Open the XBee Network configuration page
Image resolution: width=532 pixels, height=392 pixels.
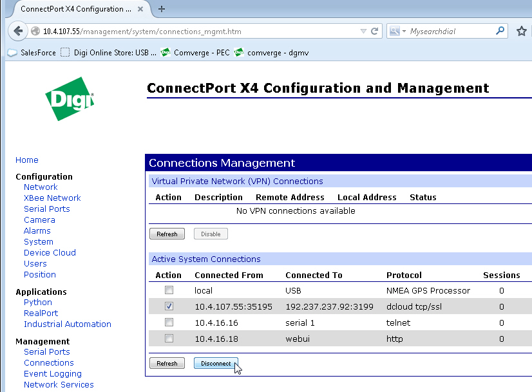pyautogui.click(x=52, y=198)
